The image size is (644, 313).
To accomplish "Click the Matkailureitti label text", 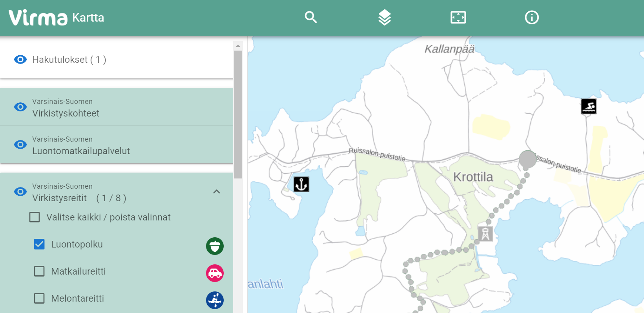I will click(x=78, y=271).
